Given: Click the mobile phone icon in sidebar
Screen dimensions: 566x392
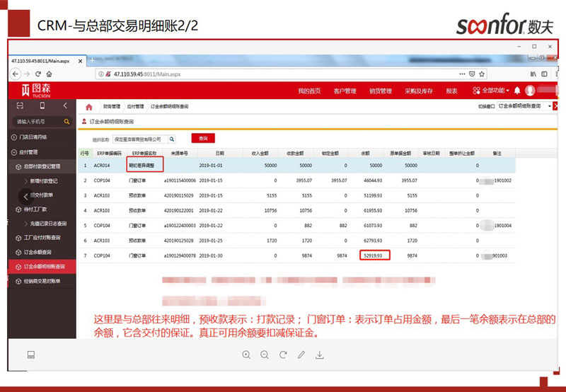Looking at the screenshot, I should [42, 105].
